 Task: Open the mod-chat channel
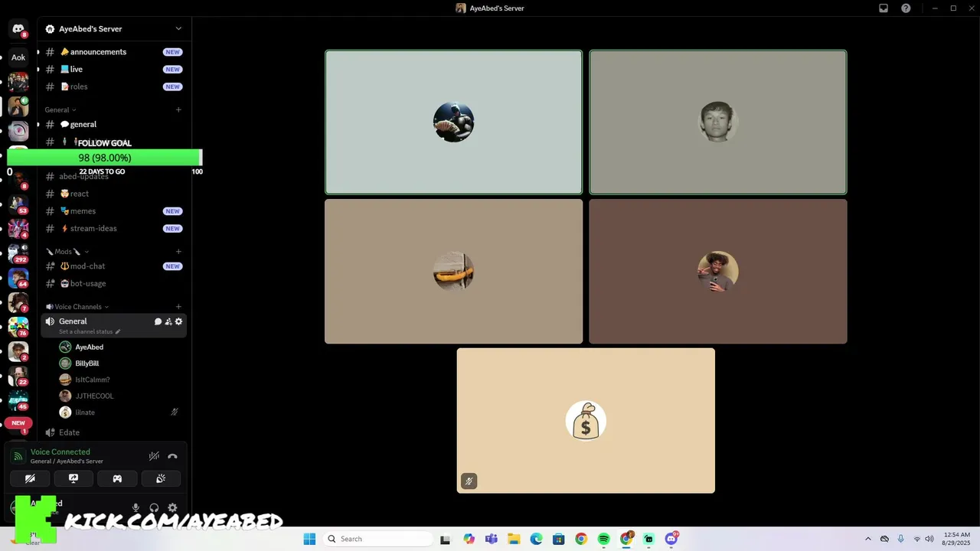113,266
